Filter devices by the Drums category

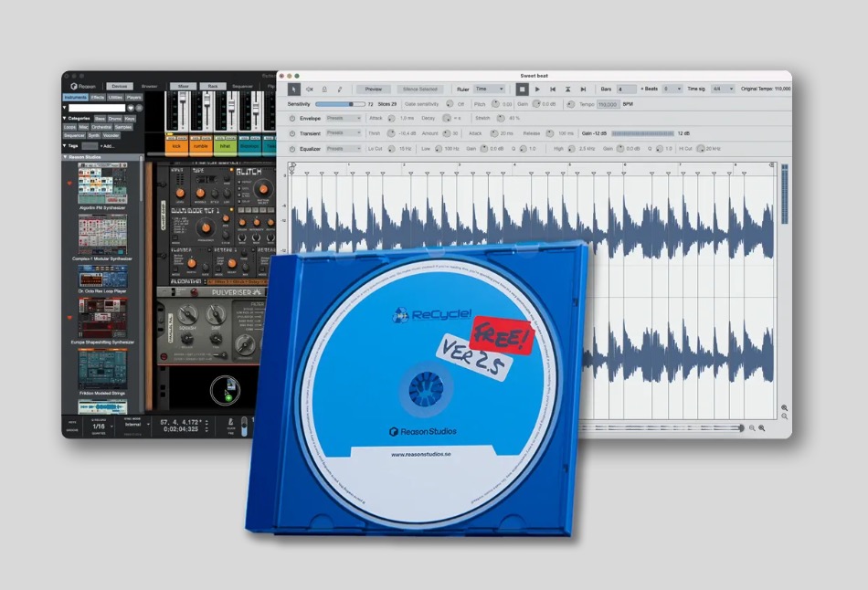(x=115, y=119)
